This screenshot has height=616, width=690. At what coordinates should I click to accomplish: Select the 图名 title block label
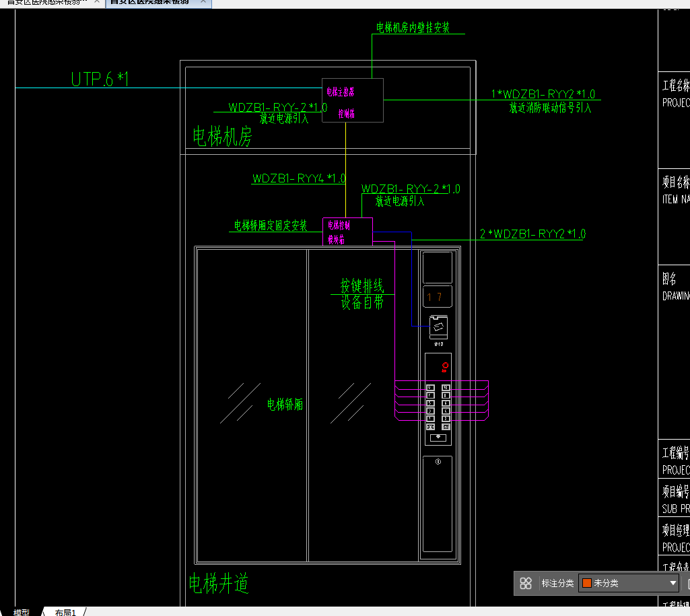(x=669, y=279)
